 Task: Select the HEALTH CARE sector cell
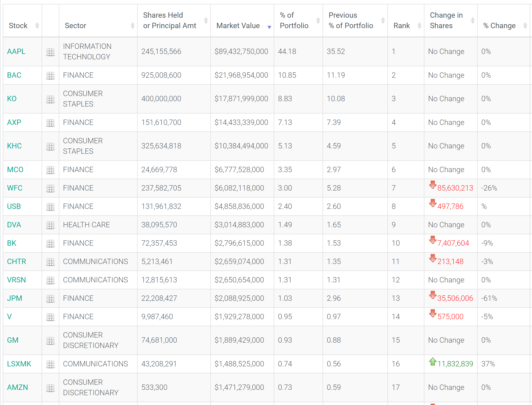click(x=98, y=225)
